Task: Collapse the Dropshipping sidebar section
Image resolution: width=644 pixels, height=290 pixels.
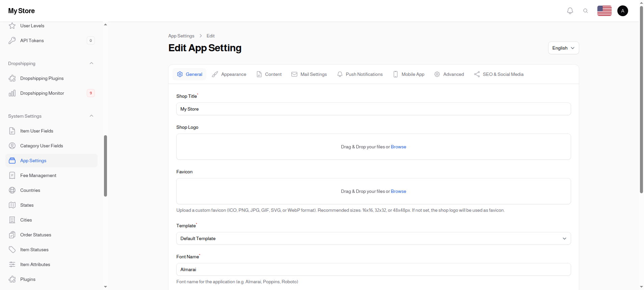Action: click(x=91, y=63)
